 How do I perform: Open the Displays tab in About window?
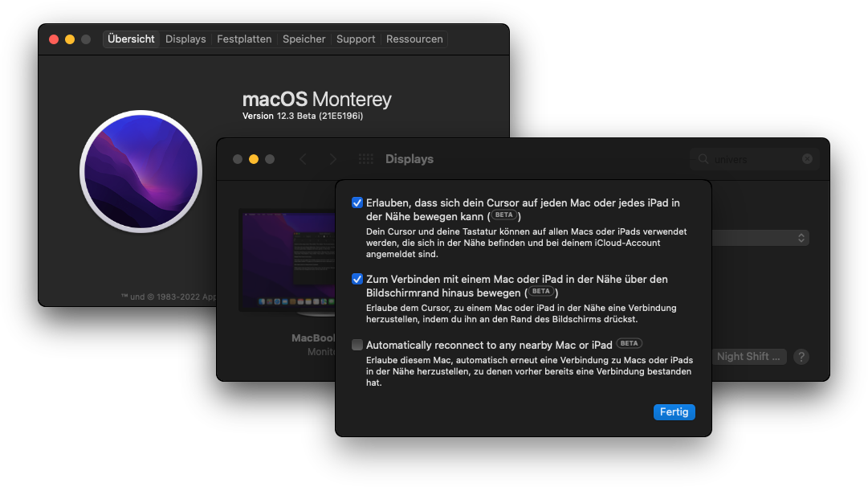tap(185, 39)
